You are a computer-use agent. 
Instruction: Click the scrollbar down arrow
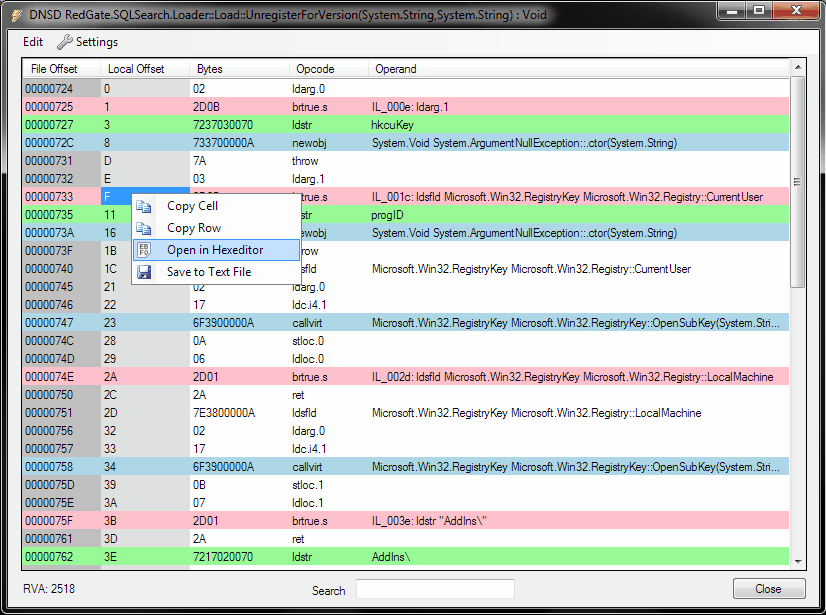coord(798,562)
